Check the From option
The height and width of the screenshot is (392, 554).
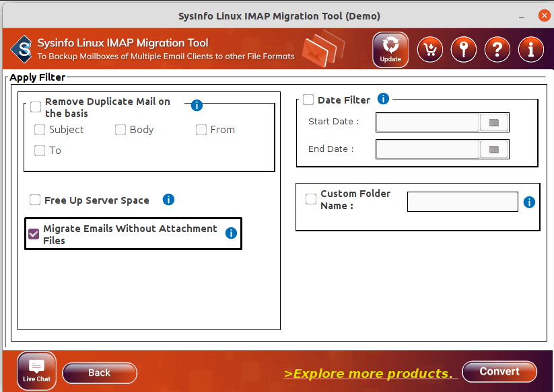coord(201,130)
